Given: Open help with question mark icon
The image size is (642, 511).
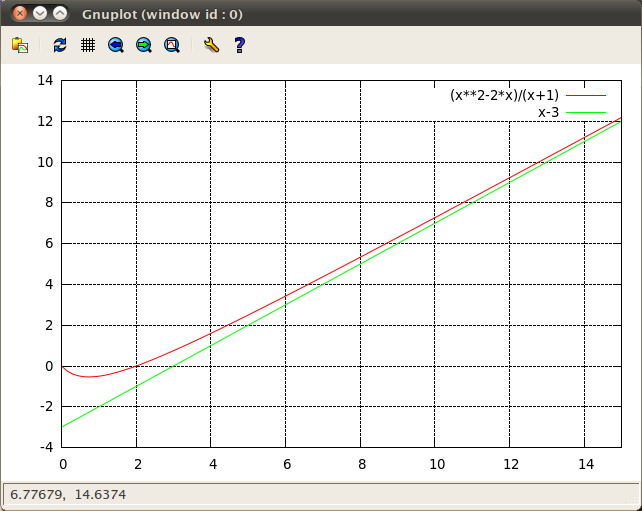Looking at the screenshot, I should pyautogui.click(x=239, y=45).
